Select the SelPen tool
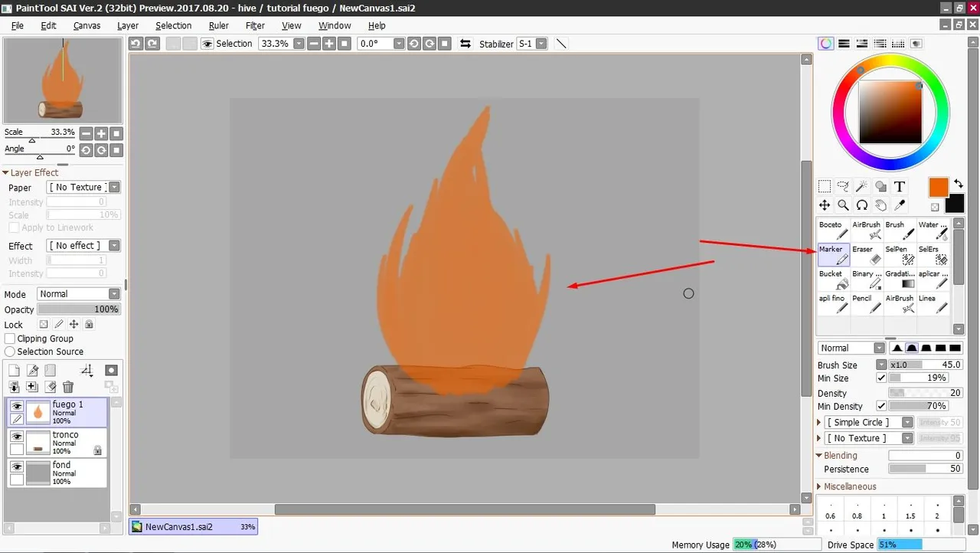980x553 pixels. (x=900, y=254)
